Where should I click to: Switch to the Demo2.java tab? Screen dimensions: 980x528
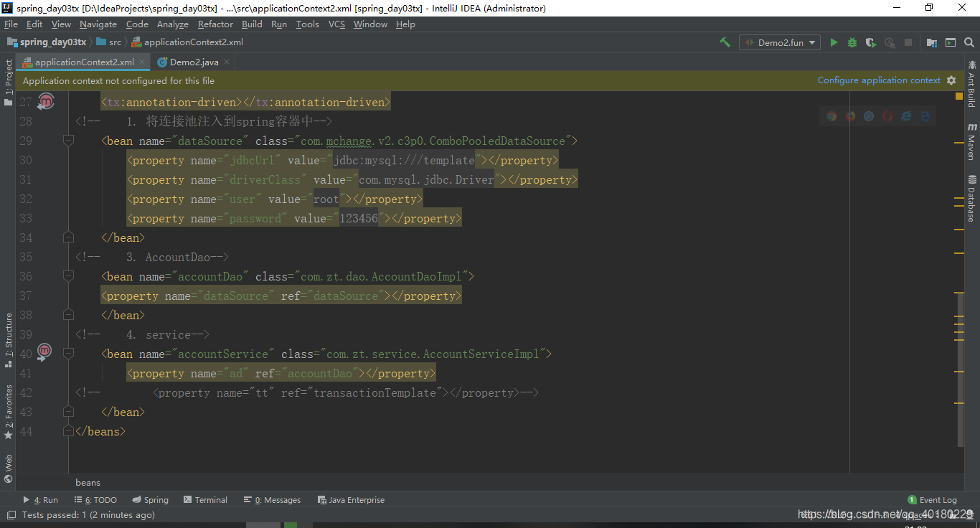[194, 62]
